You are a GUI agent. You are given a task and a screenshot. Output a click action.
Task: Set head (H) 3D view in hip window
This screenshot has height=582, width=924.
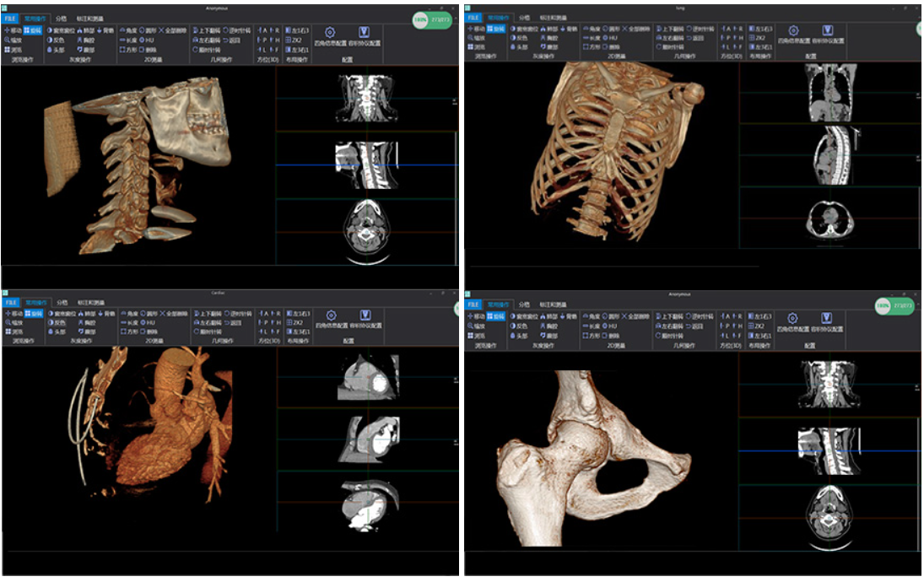click(x=738, y=326)
